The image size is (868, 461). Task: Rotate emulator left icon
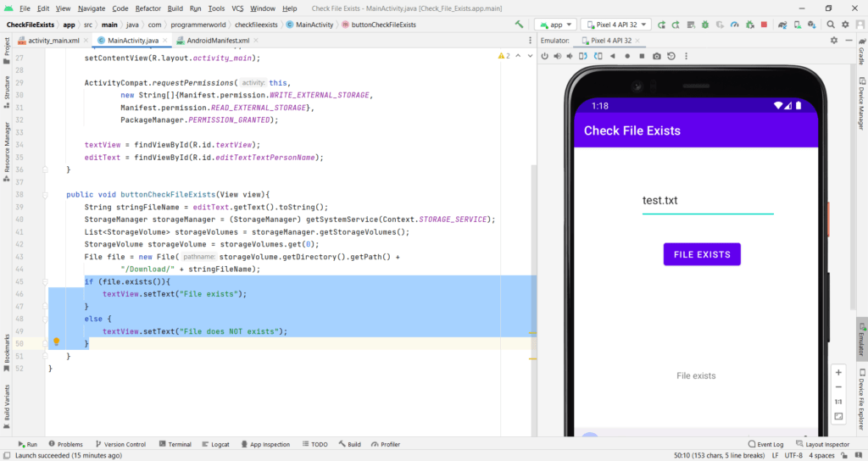583,56
